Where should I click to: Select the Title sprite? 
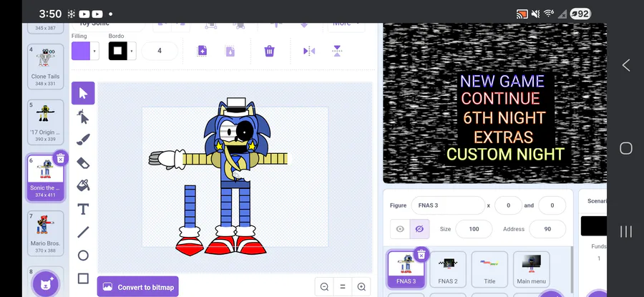tap(489, 269)
